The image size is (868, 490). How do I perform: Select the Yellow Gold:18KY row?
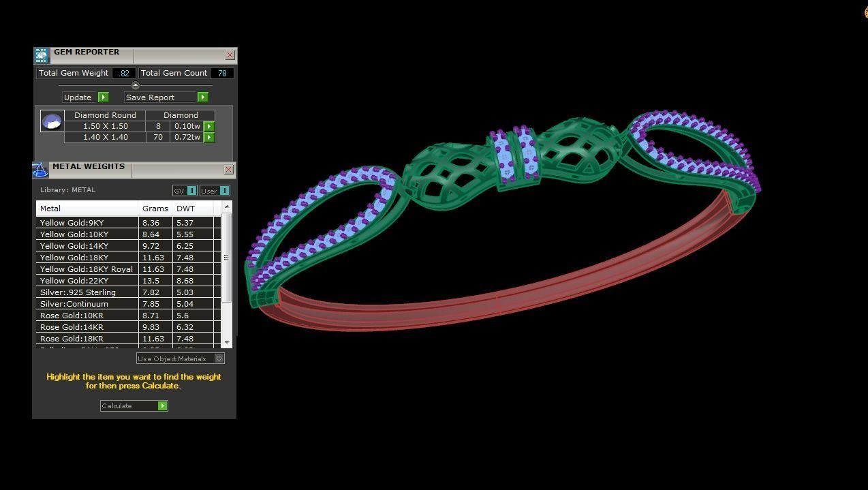click(128, 258)
